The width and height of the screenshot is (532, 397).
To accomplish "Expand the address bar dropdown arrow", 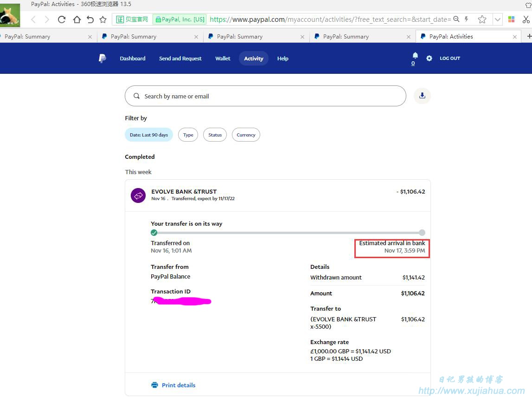I will tap(497, 20).
